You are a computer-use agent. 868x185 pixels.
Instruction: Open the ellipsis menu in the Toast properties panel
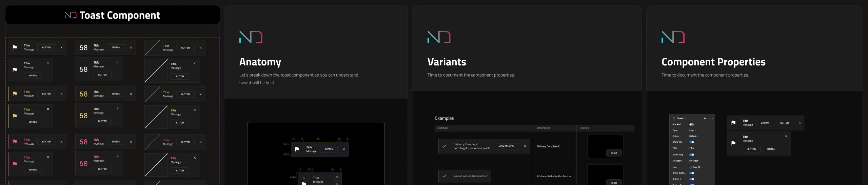pyautogui.click(x=711, y=118)
